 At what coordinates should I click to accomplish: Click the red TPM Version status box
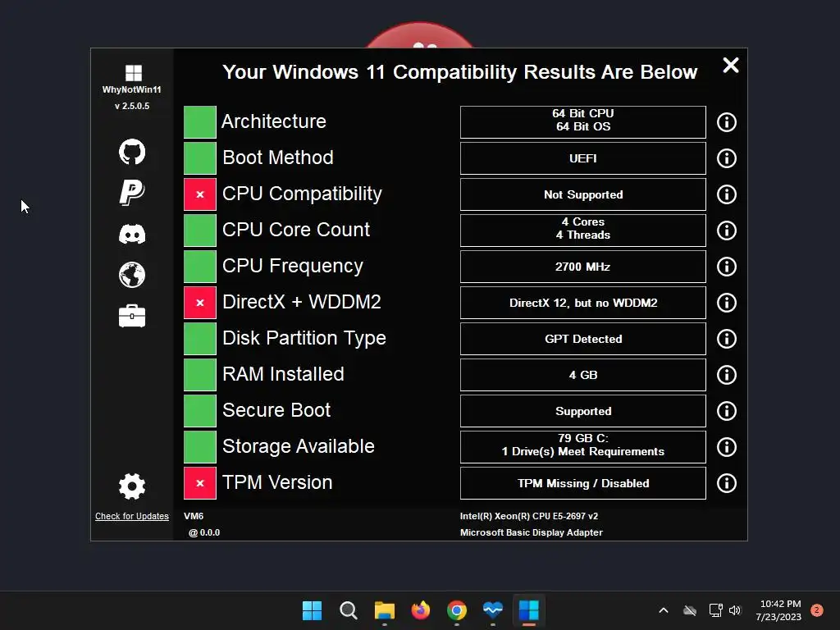pyautogui.click(x=200, y=483)
